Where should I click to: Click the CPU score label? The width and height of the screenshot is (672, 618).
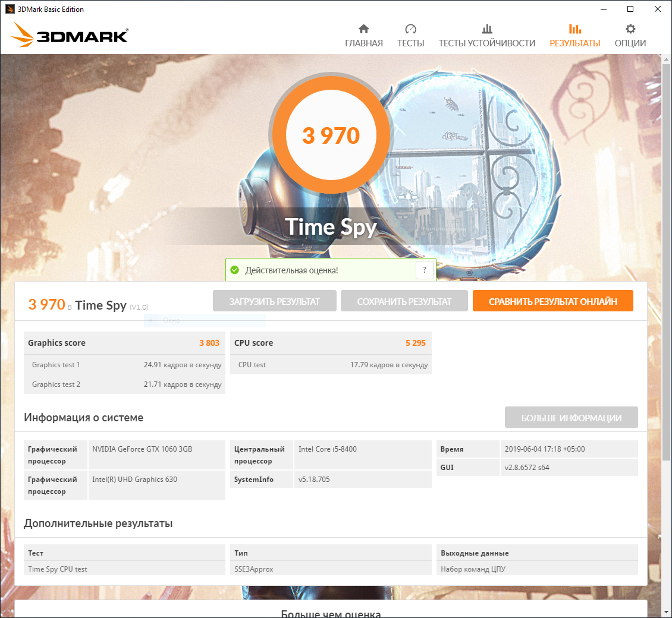click(x=254, y=343)
